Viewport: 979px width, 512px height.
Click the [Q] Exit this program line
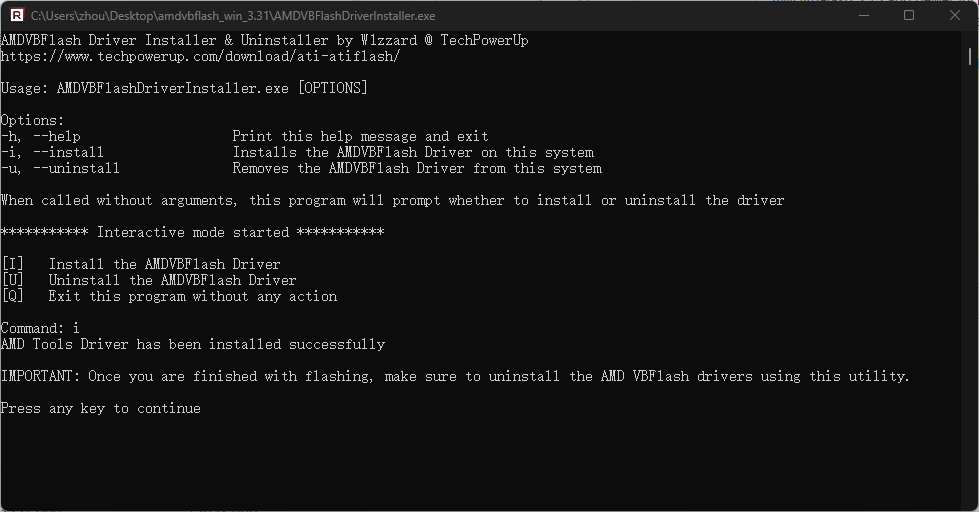click(x=168, y=296)
